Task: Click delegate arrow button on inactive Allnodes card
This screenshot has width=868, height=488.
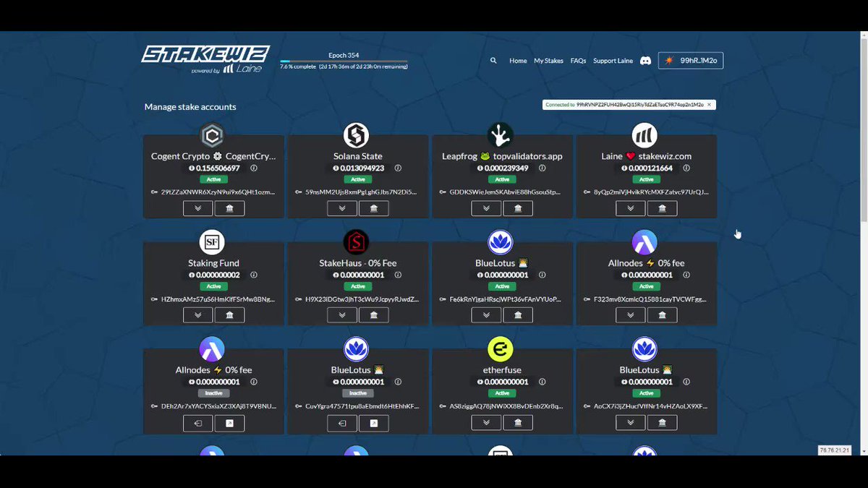Action: tap(229, 423)
